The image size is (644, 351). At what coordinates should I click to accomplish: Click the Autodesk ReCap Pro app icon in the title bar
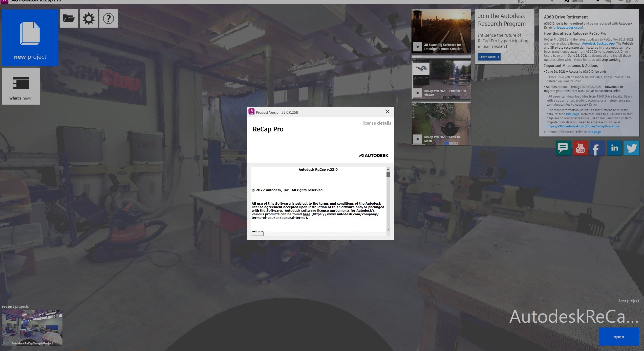click(5, 1)
